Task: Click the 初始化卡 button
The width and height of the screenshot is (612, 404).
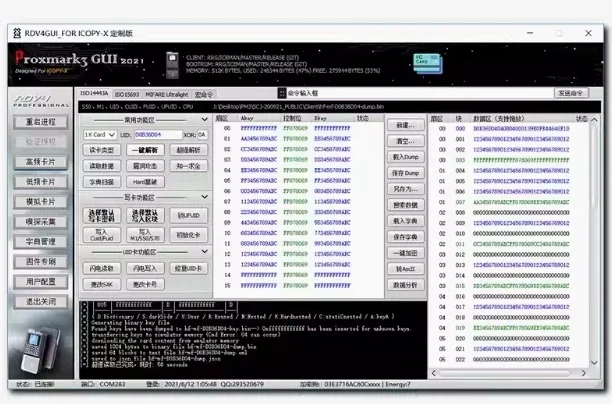Action: 189,235
